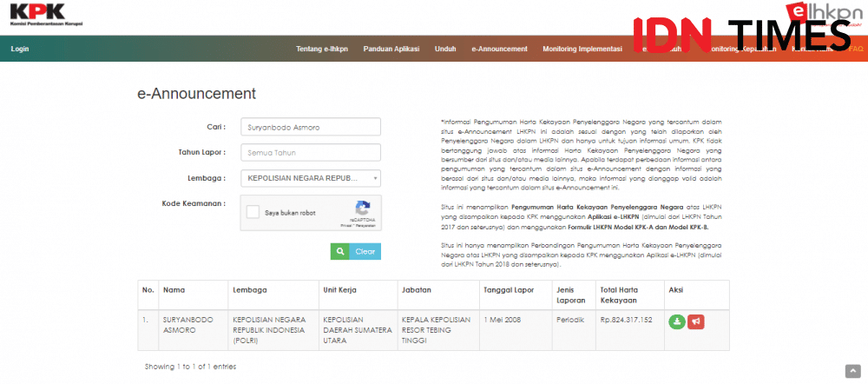Open the Unduh menu item
The height and width of the screenshot is (384, 868).
[x=445, y=49]
